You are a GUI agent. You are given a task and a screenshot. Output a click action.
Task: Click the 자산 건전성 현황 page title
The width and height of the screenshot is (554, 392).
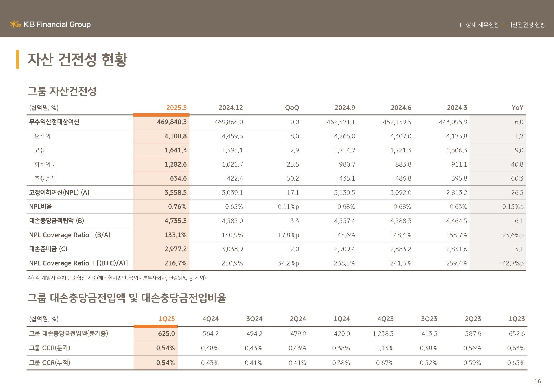77,59
